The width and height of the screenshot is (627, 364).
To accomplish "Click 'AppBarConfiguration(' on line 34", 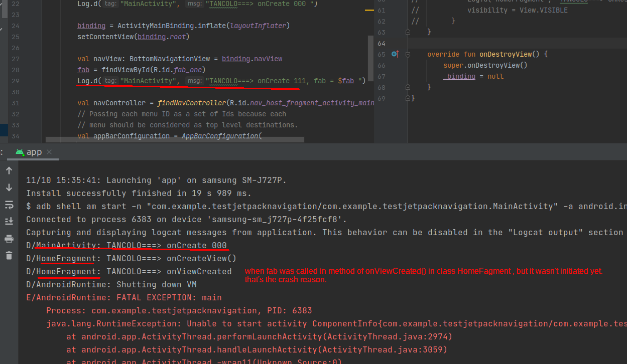I will 221,136.
